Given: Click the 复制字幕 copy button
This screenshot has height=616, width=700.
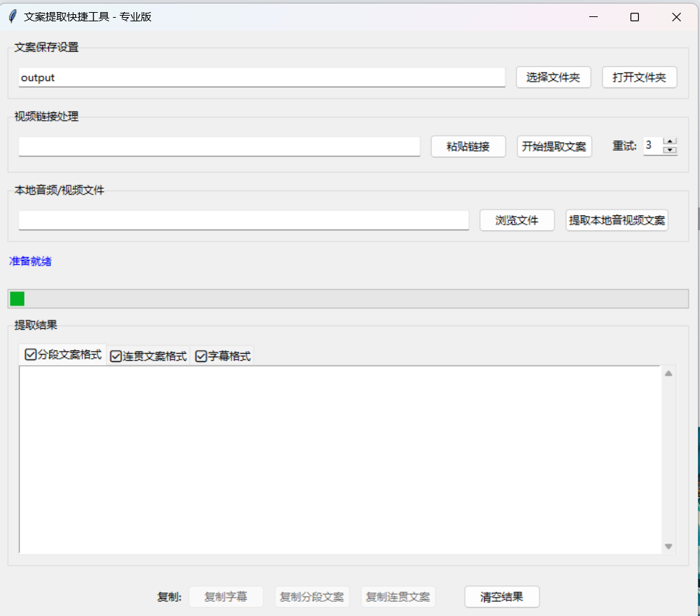Looking at the screenshot, I should (226, 596).
